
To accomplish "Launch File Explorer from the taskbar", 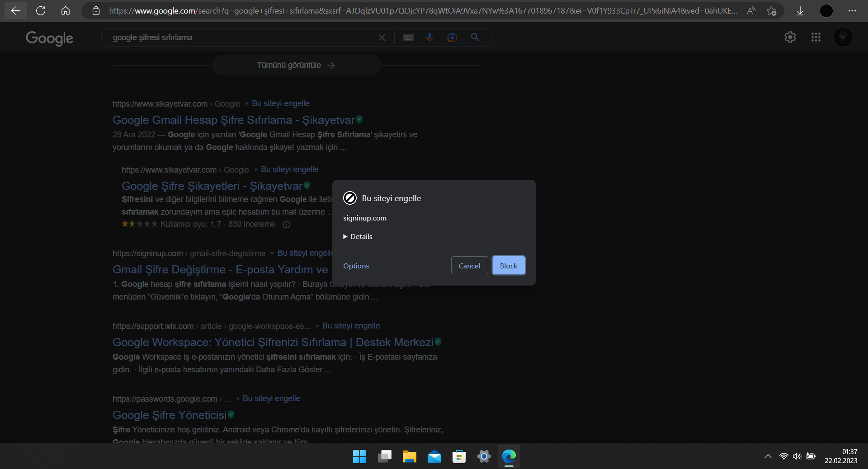I will pos(410,457).
